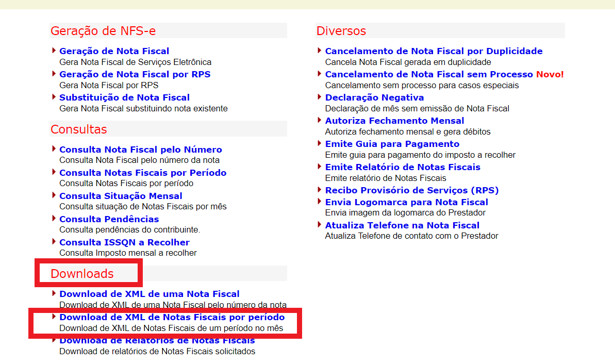
Task: Click Autoriza Fechamento Mensal
Action: 394,121
